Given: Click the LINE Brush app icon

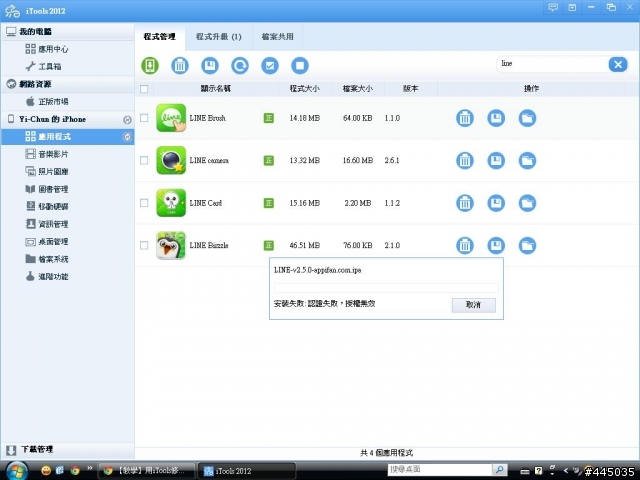Looking at the screenshot, I should tap(171, 118).
